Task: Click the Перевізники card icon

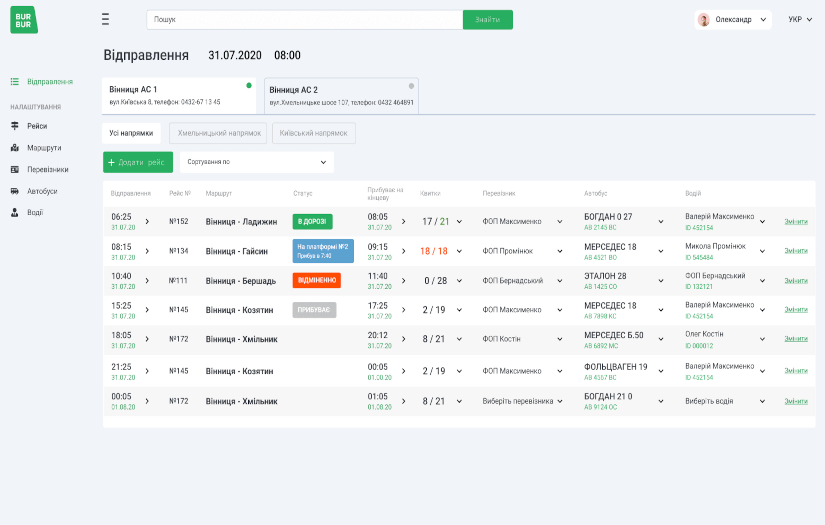Action: [x=15, y=169]
